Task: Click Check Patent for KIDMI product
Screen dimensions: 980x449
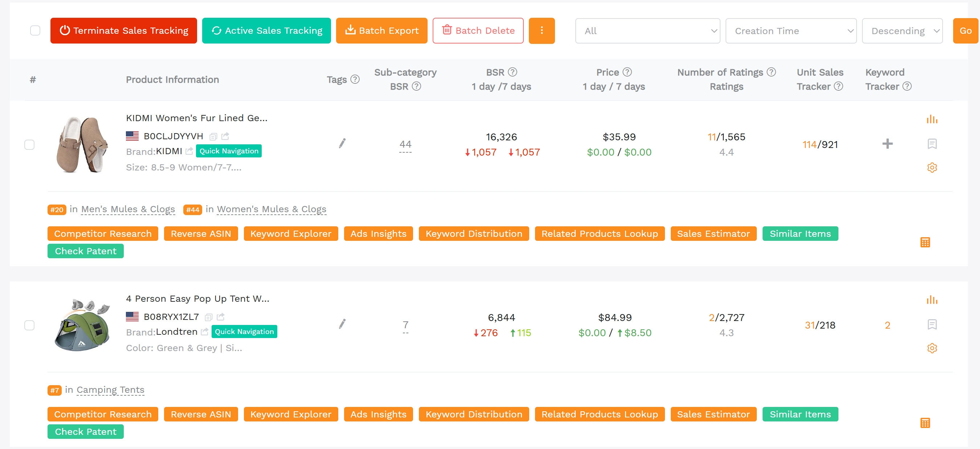Action: [x=86, y=251]
